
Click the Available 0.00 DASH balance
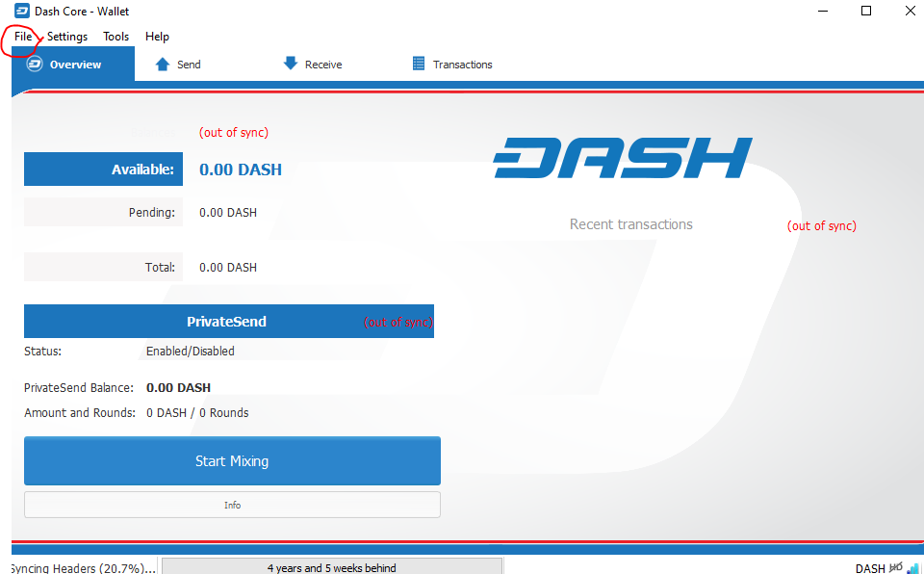241,170
